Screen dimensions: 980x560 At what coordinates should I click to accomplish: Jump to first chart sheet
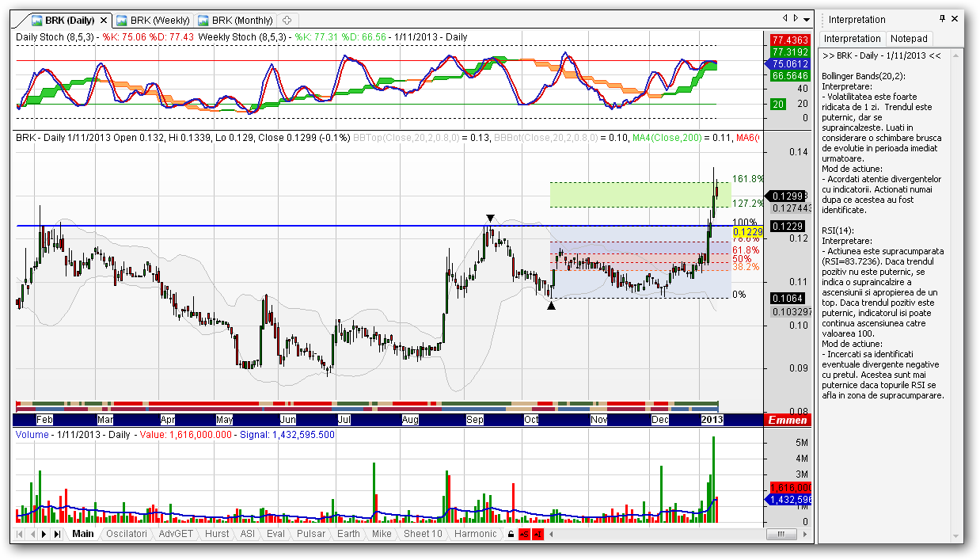(19, 534)
